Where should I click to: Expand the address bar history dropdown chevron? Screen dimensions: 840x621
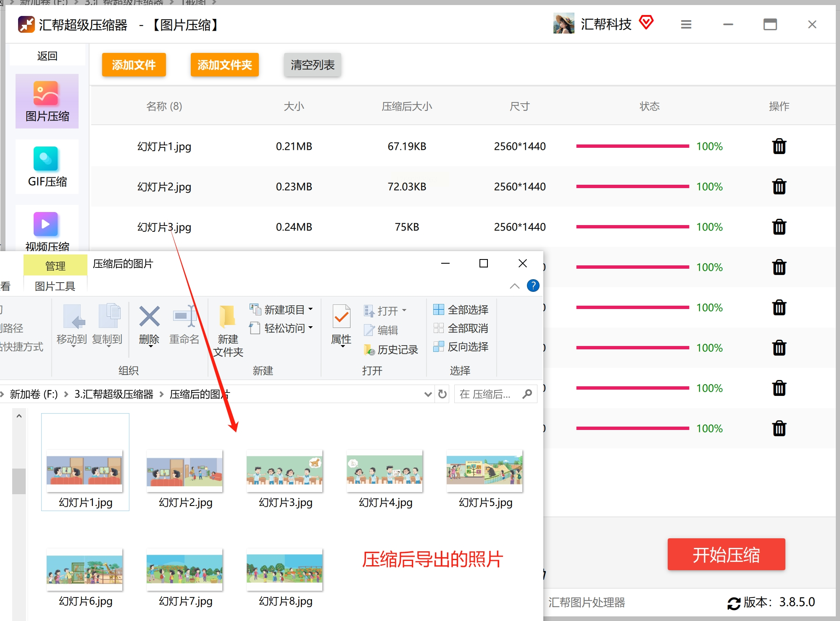pos(428,394)
